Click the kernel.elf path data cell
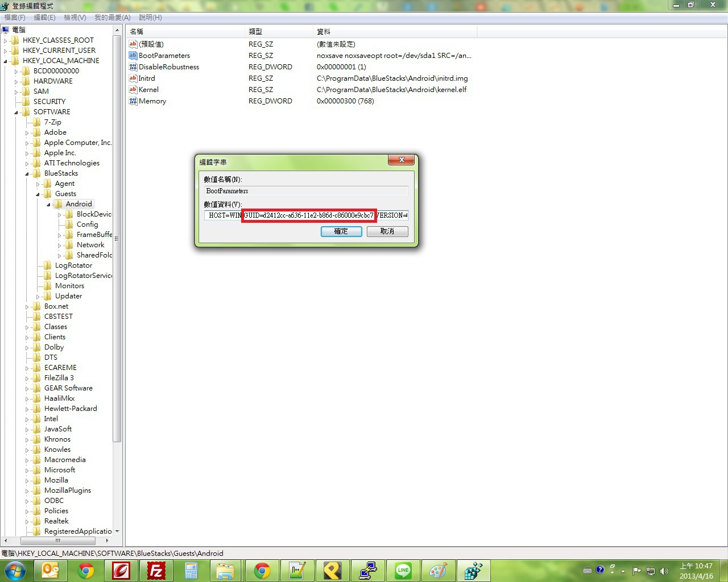Screen dimensions: 728x582 (x=391, y=90)
